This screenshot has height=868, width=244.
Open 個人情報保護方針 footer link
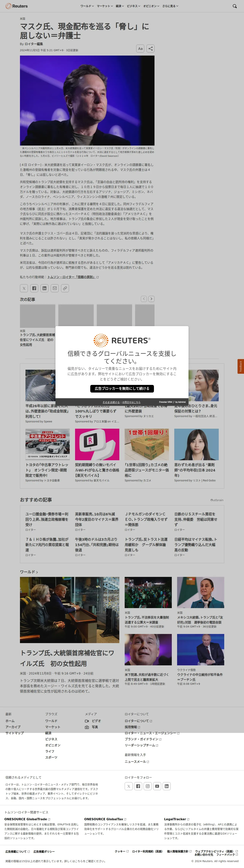coord(179,851)
